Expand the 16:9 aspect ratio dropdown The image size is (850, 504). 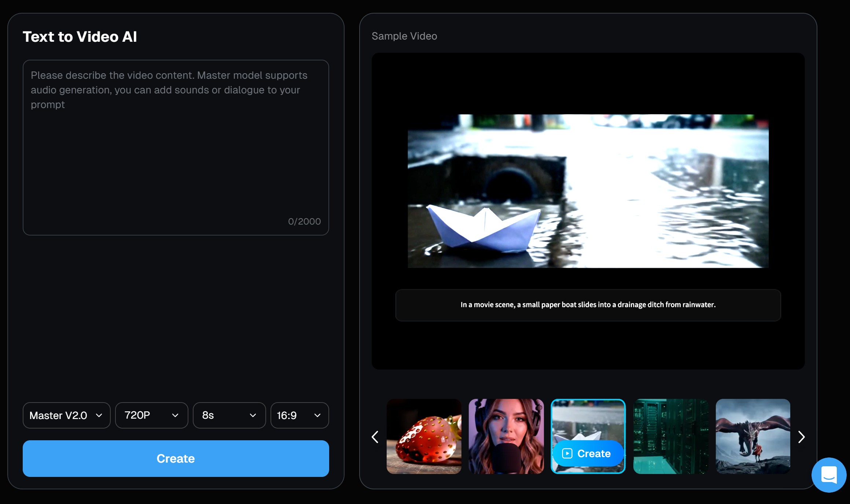[x=299, y=415]
